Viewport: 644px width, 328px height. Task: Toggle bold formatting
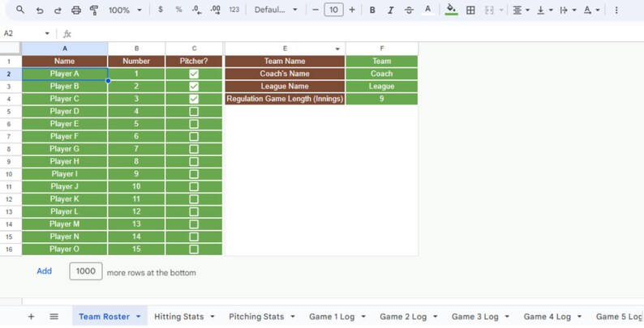click(372, 11)
